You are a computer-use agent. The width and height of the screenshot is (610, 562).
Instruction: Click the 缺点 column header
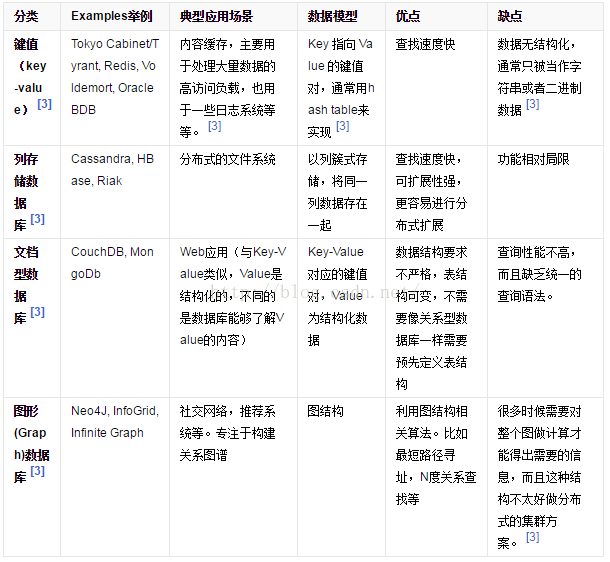point(545,16)
